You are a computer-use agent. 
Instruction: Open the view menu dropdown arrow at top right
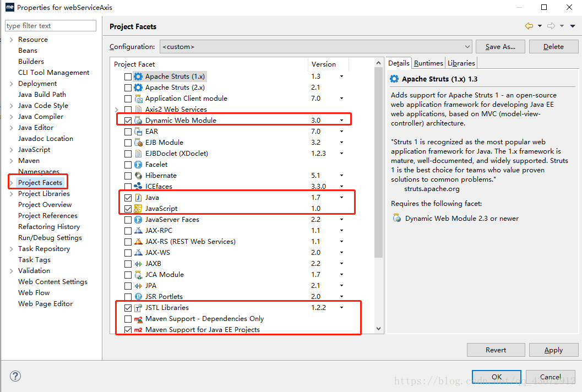573,26
